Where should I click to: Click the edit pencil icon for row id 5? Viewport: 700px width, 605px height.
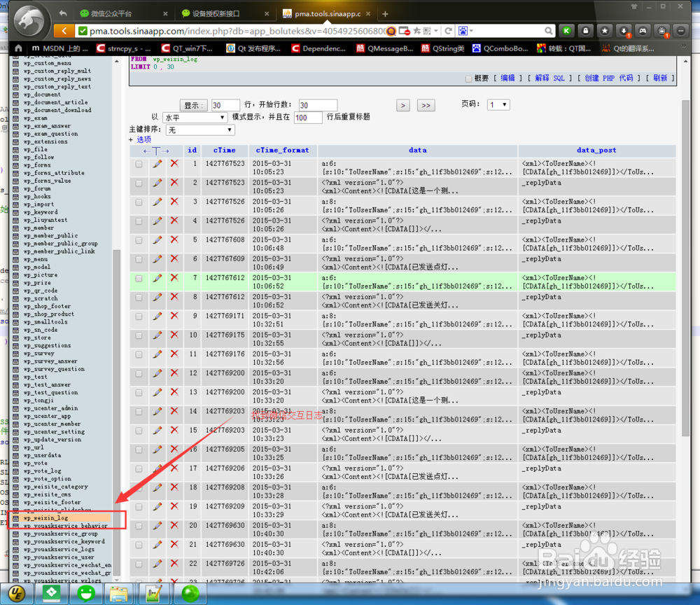coord(157,240)
